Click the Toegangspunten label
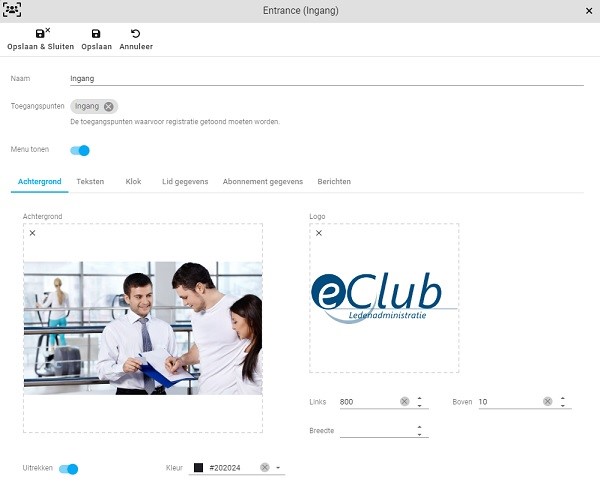 38,106
